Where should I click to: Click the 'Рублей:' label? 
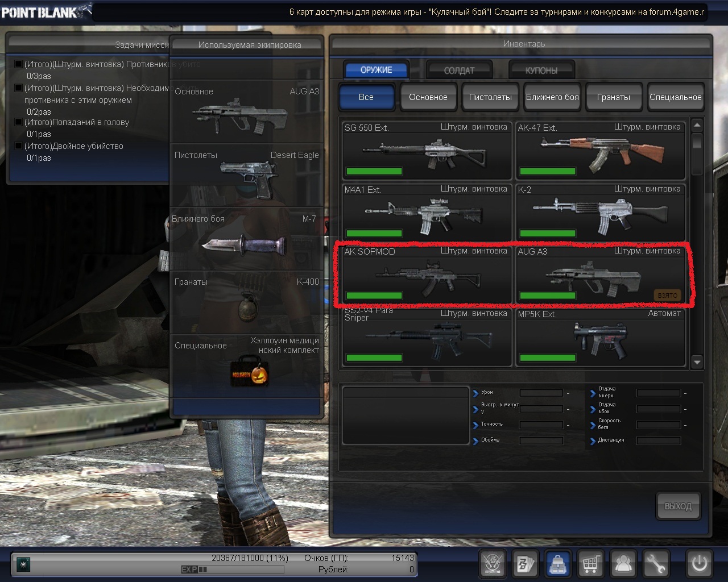click(x=333, y=569)
